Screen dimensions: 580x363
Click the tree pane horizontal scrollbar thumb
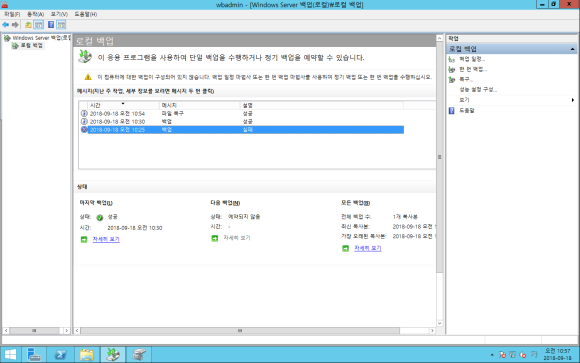tap(34, 330)
